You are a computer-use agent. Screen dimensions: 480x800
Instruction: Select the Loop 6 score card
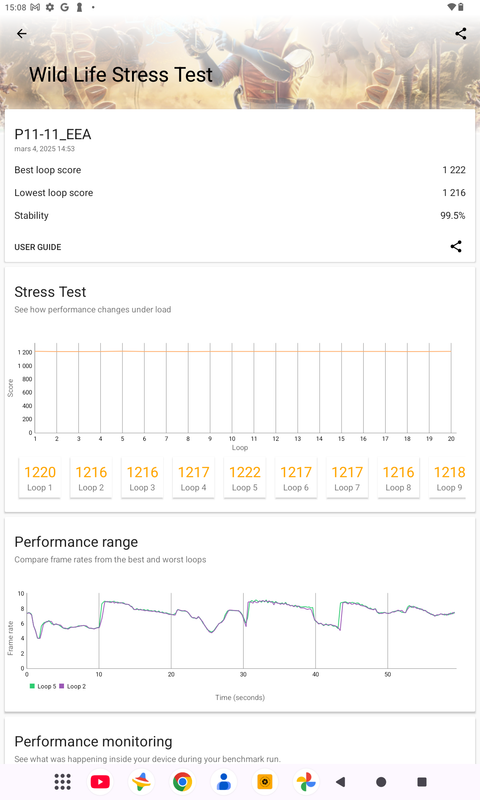pyautogui.click(x=296, y=478)
